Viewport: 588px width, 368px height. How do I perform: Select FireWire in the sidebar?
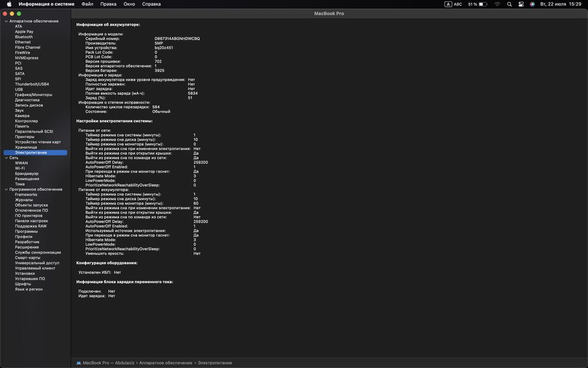[22, 52]
